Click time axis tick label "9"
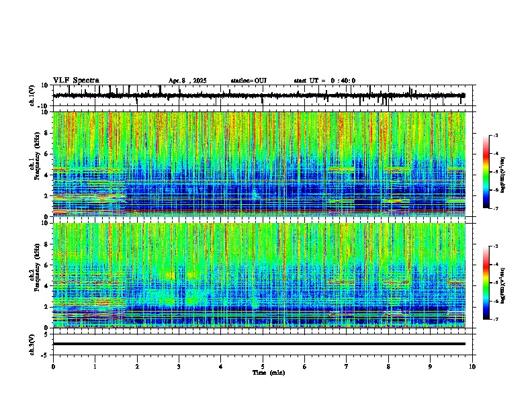 [x=430, y=367]
